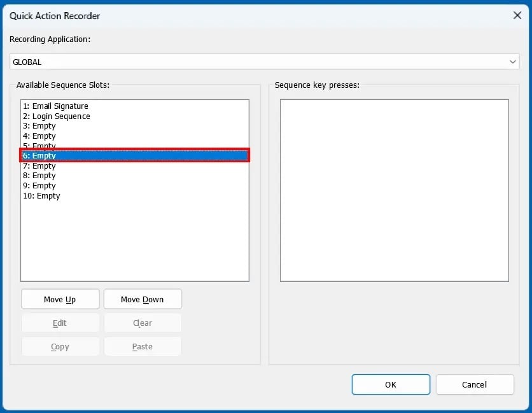Close the Quick Action Recorder window
Viewport: 532px width, 413px height.
pos(517,15)
